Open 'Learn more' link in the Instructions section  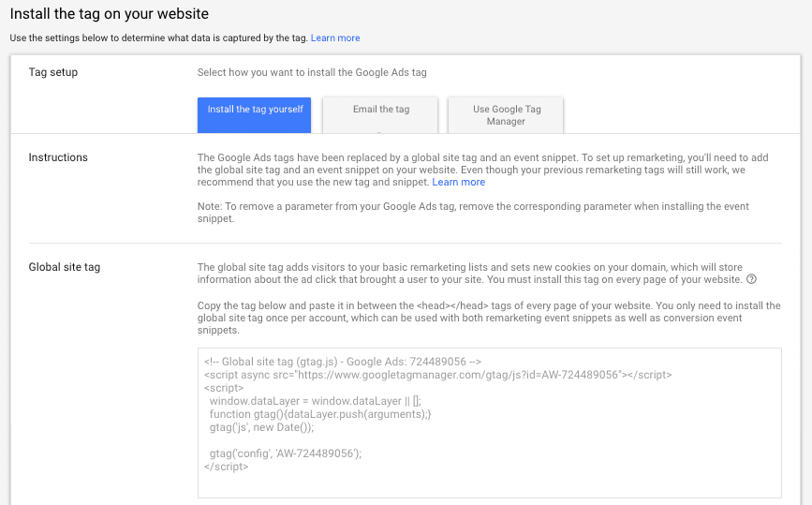point(458,182)
